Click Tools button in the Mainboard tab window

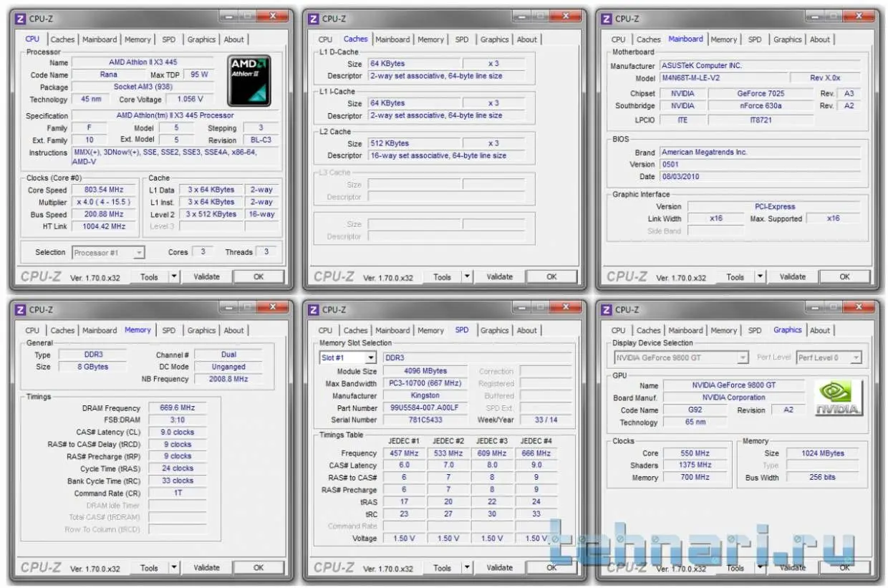pos(735,276)
